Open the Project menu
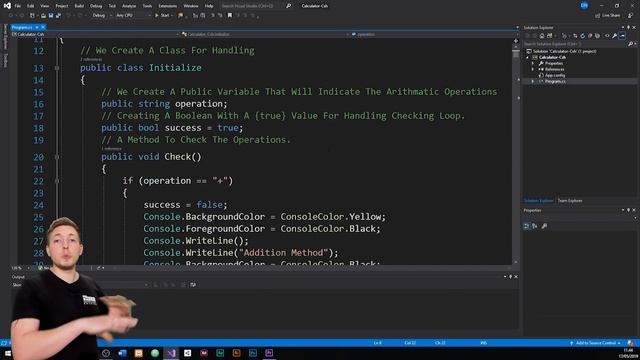Viewport: 640px width, 360px height. 62,6
